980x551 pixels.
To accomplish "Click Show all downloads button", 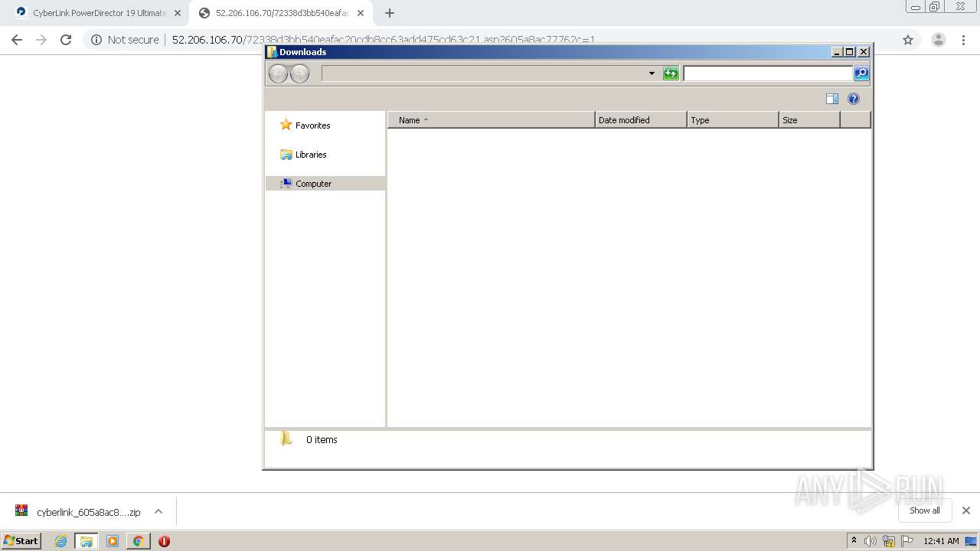I will (x=925, y=510).
